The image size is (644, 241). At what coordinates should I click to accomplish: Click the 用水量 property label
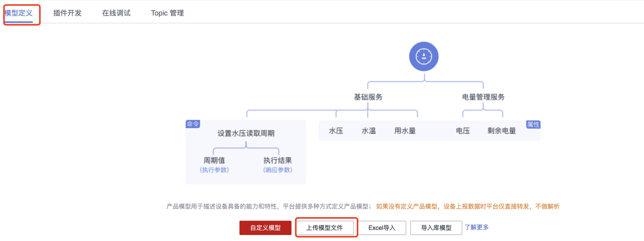[x=405, y=131]
